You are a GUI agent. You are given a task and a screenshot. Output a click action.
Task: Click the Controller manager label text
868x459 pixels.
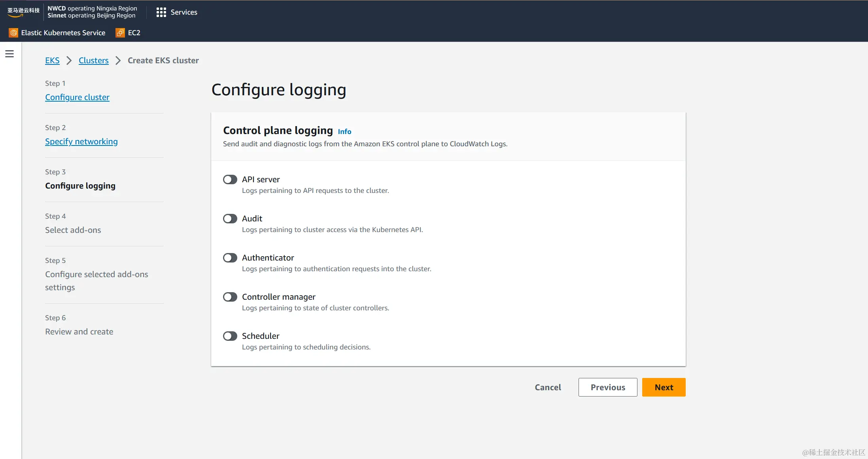pyautogui.click(x=279, y=297)
